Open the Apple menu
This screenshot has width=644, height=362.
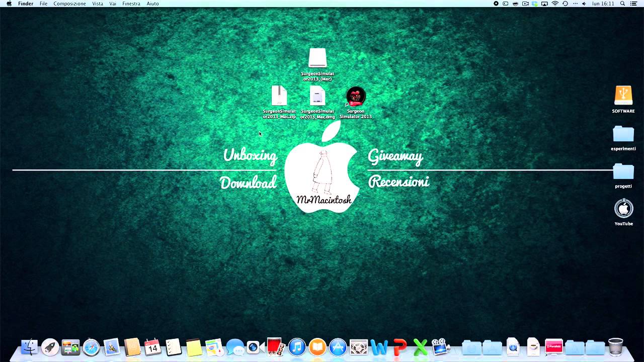(9, 4)
